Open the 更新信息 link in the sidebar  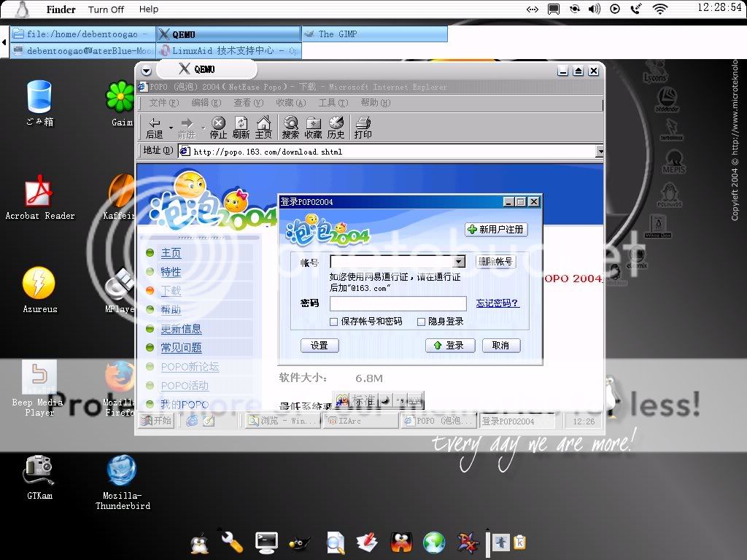[x=181, y=329]
